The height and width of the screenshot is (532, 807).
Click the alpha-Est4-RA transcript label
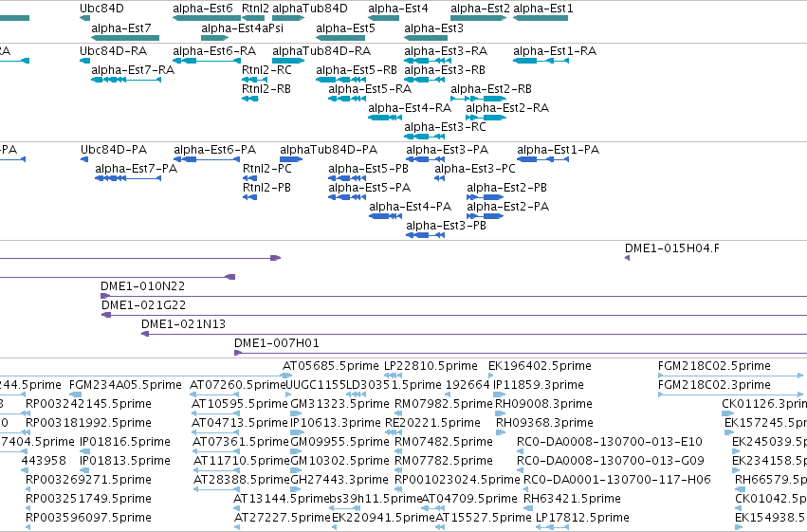pyautogui.click(x=410, y=107)
